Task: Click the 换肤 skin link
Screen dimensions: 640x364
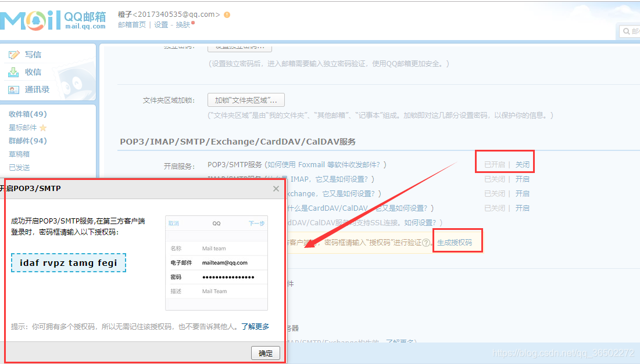Action: click(x=183, y=25)
